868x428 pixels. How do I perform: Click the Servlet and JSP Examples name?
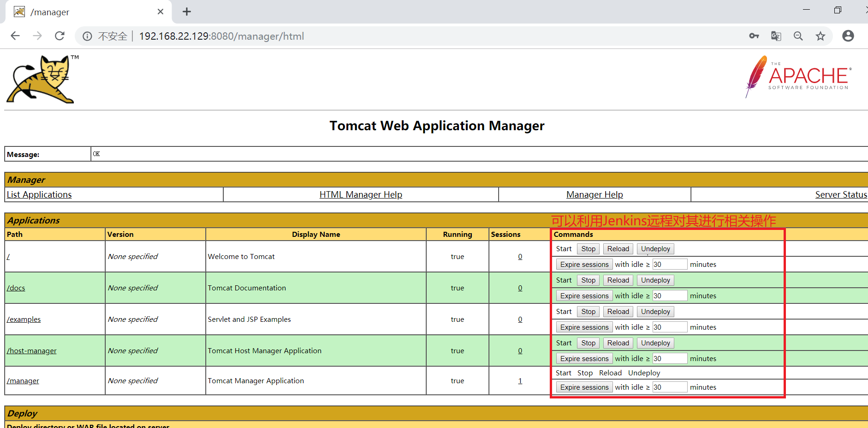tap(249, 319)
